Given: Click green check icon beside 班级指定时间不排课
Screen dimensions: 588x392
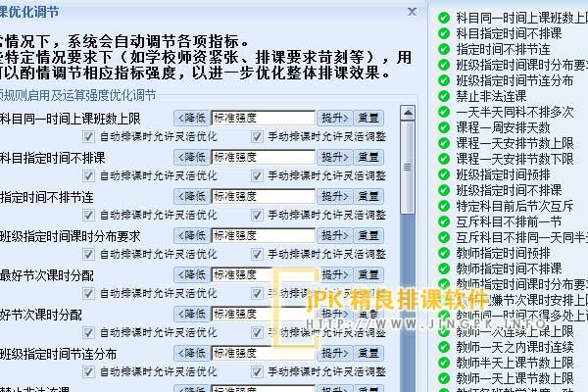Looking at the screenshot, I should click(444, 190).
